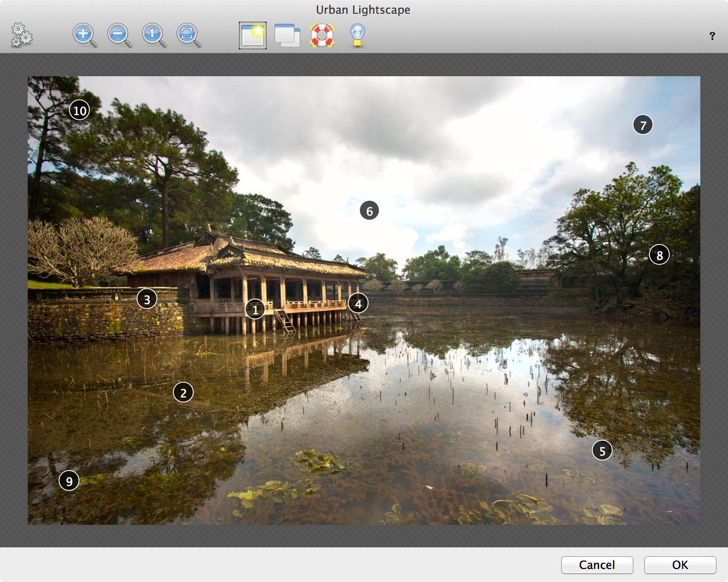Select marker 10 on the pine tree
This screenshot has width=728, height=582.
tap(80, 110)
